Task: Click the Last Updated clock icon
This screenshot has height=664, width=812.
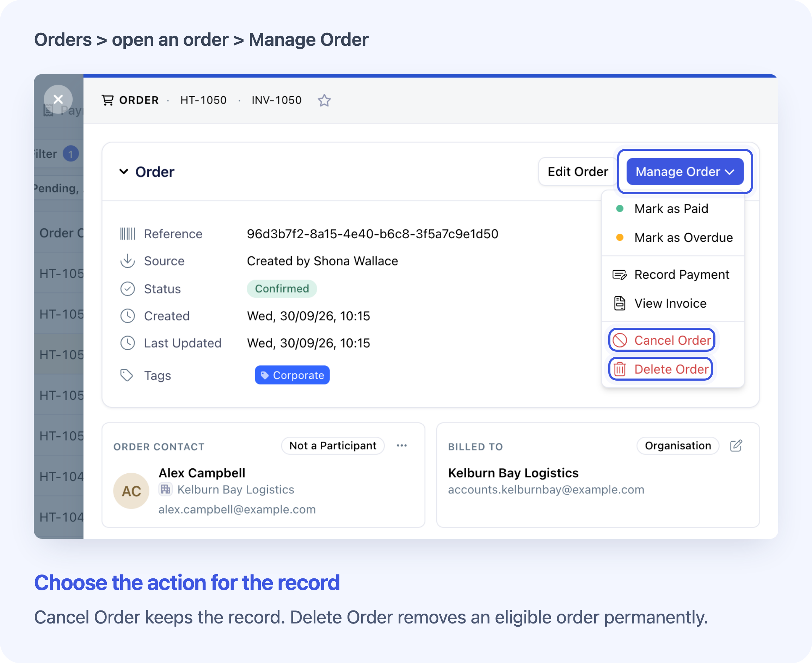Action: 127,343
